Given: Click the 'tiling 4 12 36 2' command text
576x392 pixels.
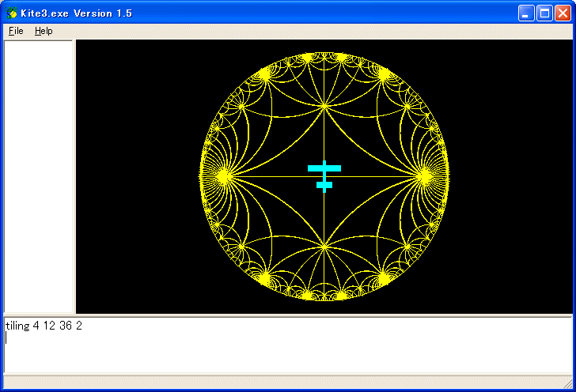Looking at the screenshot, I should click(x=44, y=326).
